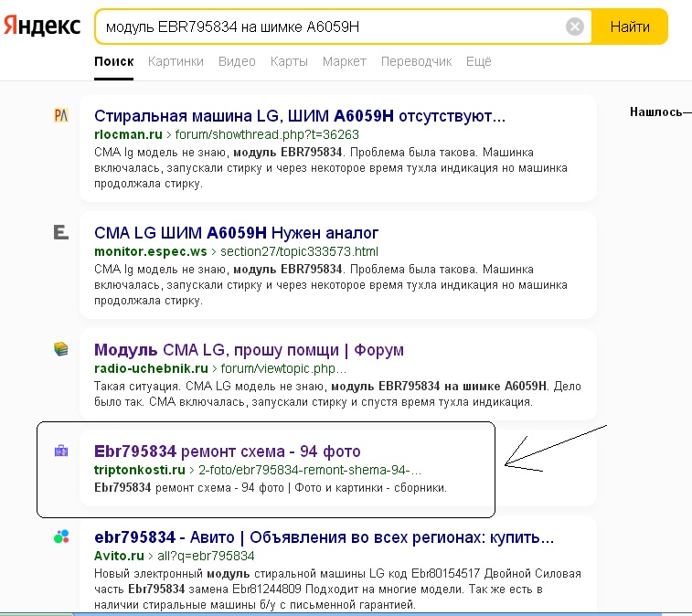The width and height of the screenshot is (692, 616).
Task: Click the triptonkosti.ru favicon icon
Action: [61, 451]
